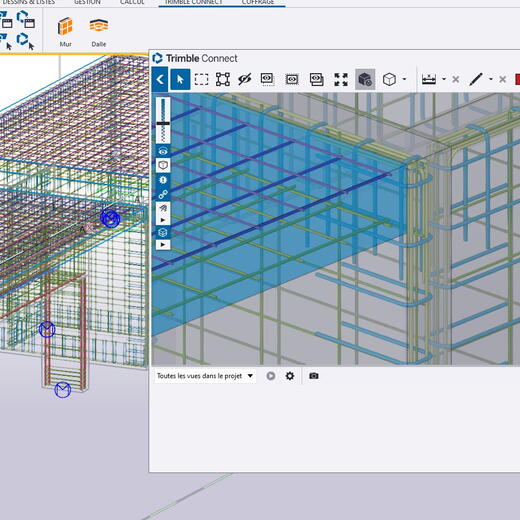
Task: Click the lowest blue M marker at column base
Action: point(63,390)
